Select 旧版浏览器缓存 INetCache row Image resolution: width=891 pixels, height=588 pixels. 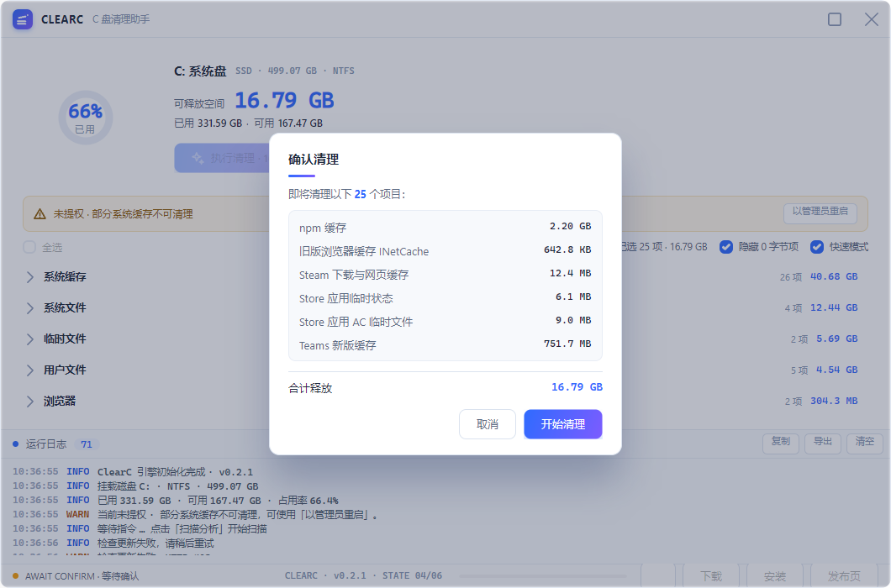pyautogui.click(x=445, y=251)
